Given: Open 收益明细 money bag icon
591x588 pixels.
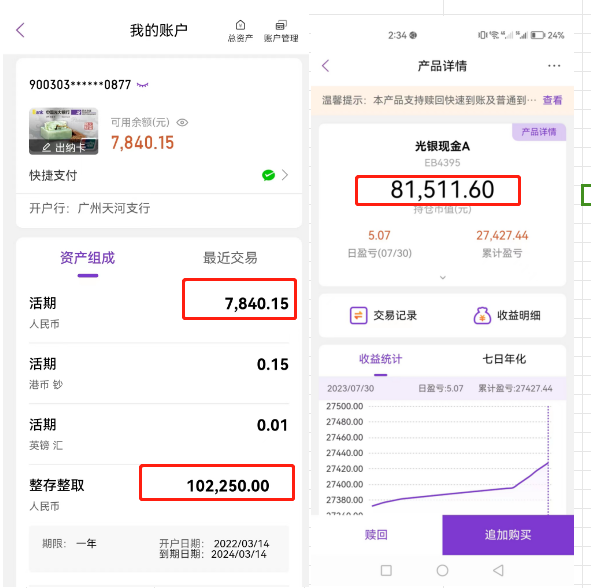Looking at the screenshot, I should 482,315.
